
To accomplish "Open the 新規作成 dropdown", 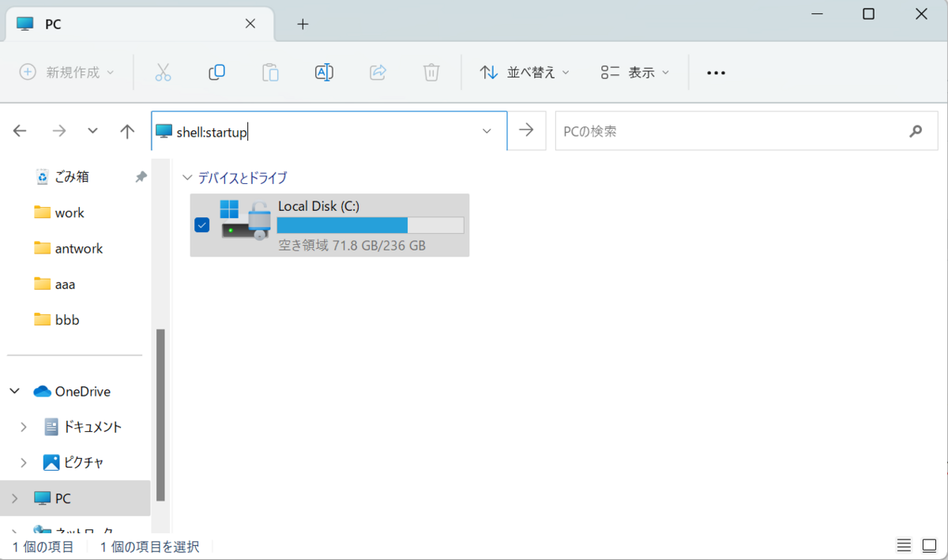I will (x=67, y=72).
